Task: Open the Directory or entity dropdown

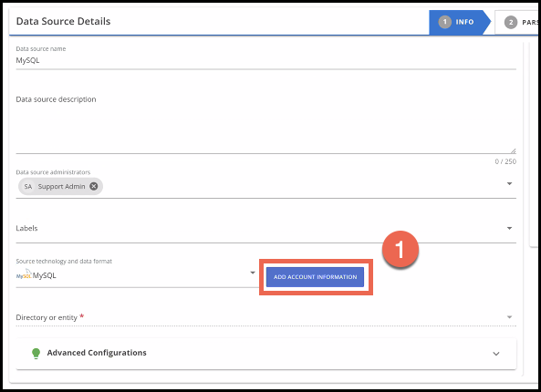Action: click(266, 317)
